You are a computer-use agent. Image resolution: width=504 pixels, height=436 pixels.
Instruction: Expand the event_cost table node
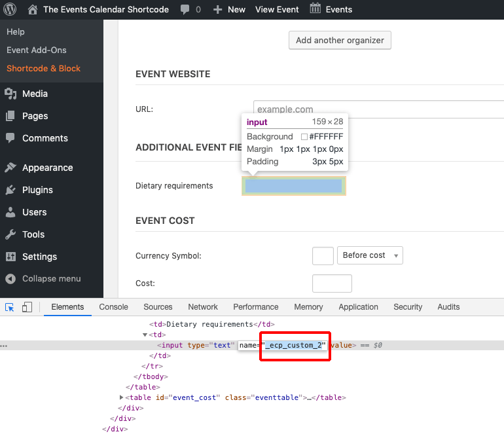122,397
